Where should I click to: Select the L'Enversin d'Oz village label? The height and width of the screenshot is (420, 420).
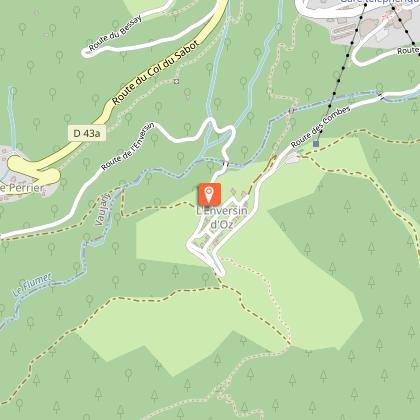(x=222, y=217)
